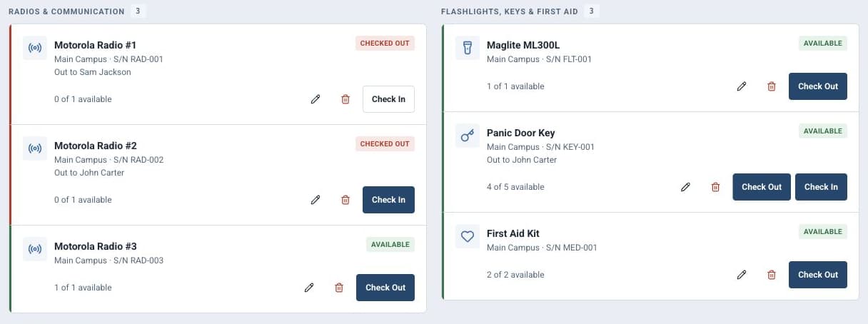Check in the Panic Door Key
868x324 pixels.
(821, 187)
